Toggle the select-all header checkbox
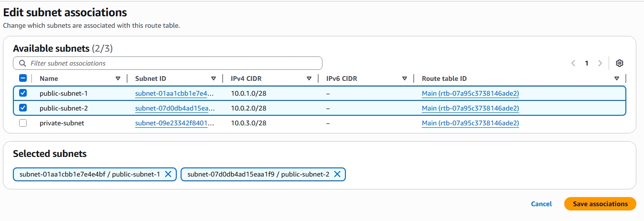 [x=23, y=78]
